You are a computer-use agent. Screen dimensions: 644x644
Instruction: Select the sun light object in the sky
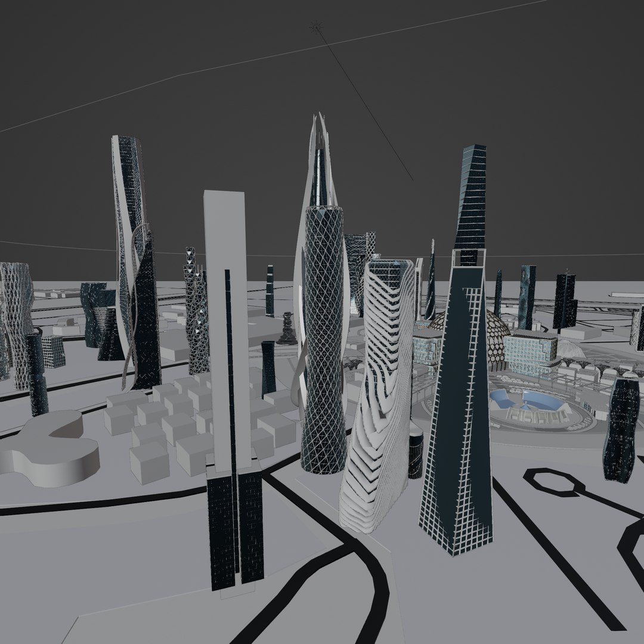click(315, 27)
